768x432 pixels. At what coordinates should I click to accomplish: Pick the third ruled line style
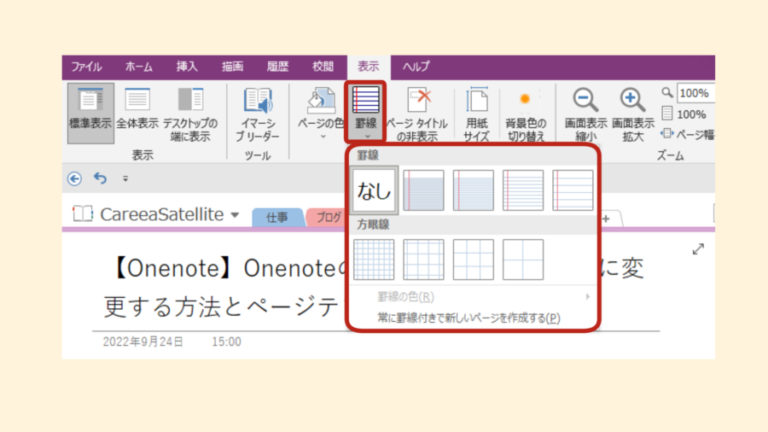(x=523, y=190)
